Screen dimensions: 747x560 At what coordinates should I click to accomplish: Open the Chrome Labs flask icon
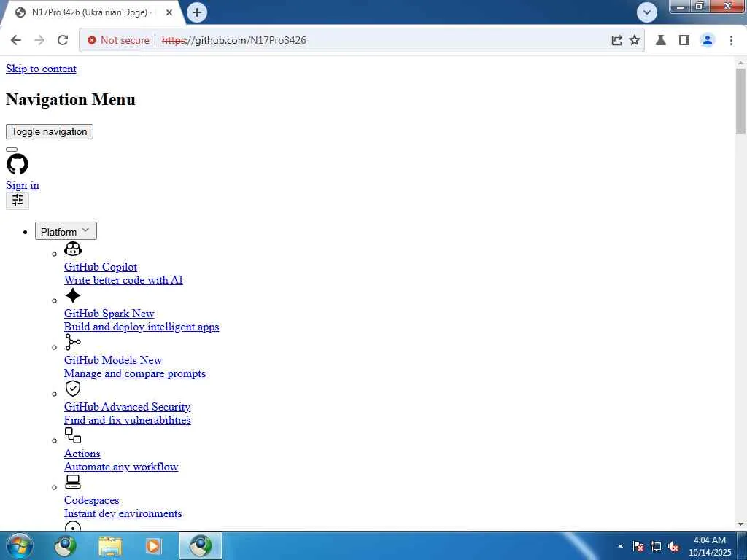661,40
